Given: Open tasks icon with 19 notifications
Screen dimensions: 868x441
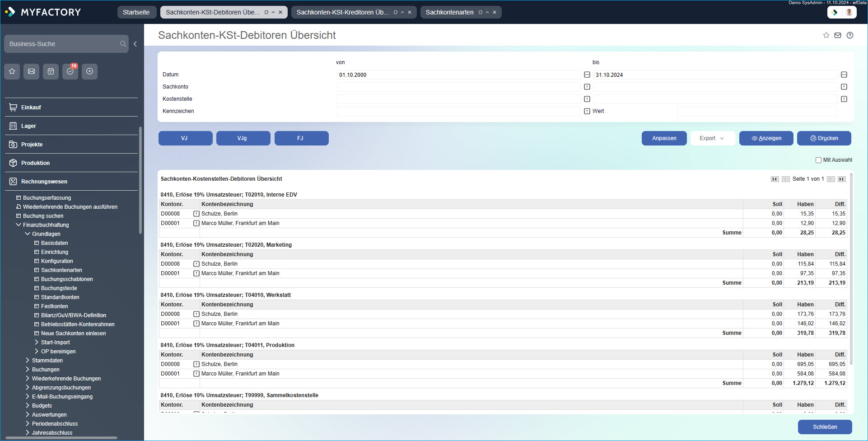Looking at the screenshot, I should (x=70, y=71).
